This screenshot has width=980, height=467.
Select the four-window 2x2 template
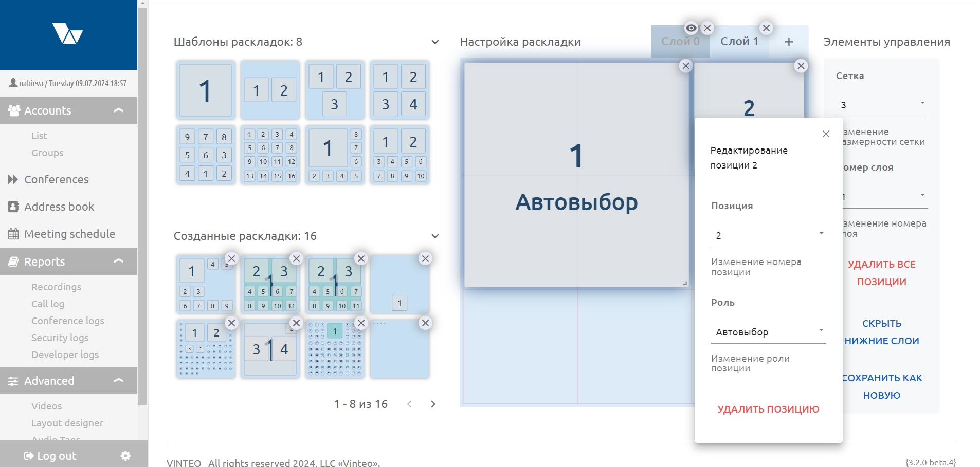pyautogui.click(x=400, y=90)
